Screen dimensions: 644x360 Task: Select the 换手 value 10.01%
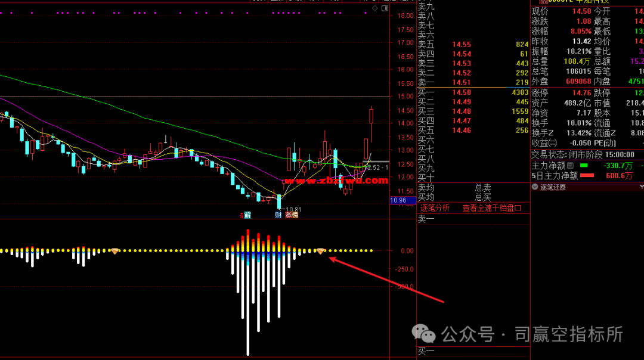coord(578,123)
